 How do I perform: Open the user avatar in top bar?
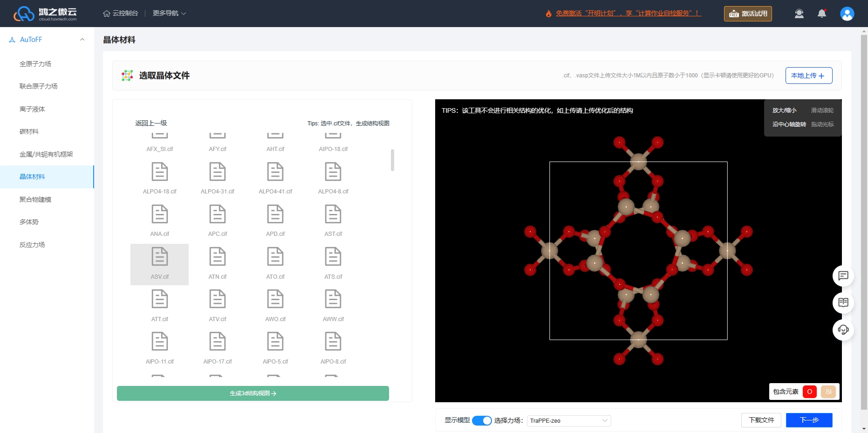(847, 14)
